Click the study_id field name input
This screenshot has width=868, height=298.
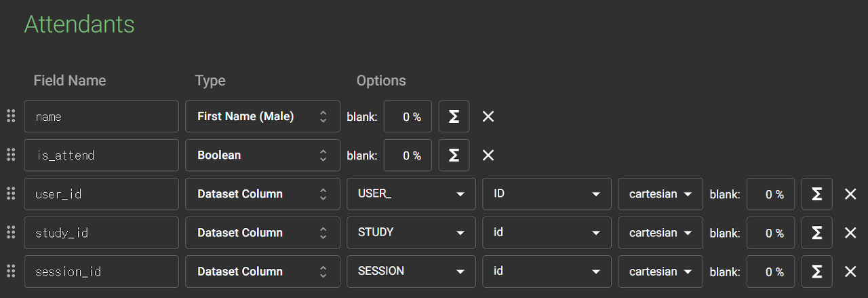(x=101, y=233)
